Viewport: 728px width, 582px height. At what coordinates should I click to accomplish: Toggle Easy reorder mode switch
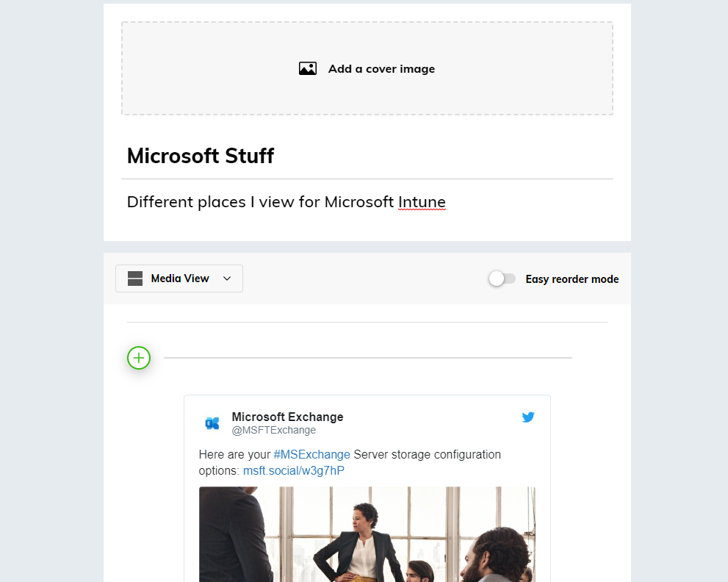502,279
